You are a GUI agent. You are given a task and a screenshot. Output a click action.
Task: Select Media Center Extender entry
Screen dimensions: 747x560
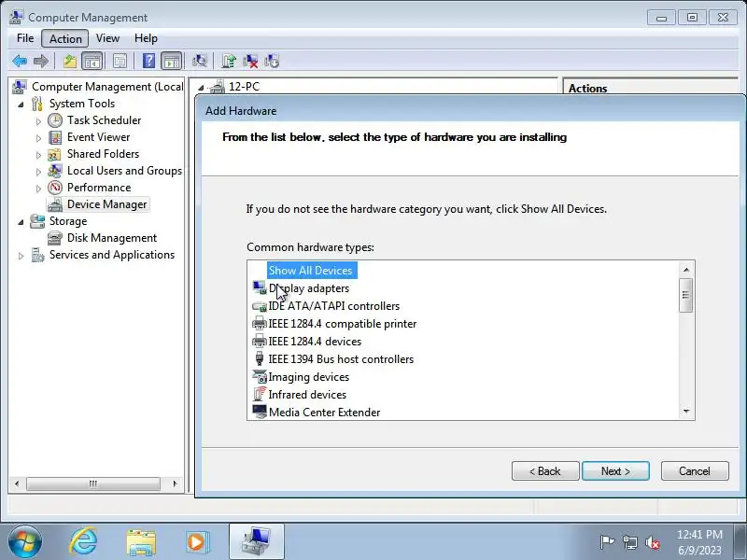(324, 412)
